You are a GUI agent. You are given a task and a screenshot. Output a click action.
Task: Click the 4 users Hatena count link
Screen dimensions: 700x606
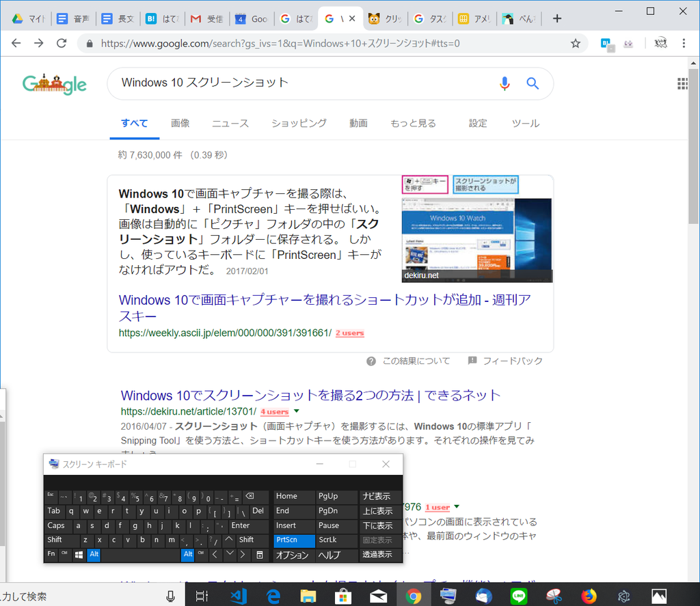click(x=275, y=411)
